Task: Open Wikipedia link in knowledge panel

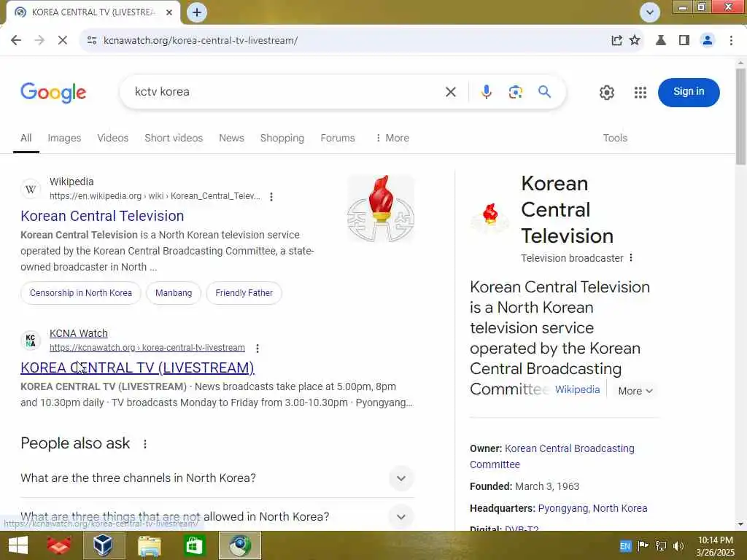Action: click(578, 389)
